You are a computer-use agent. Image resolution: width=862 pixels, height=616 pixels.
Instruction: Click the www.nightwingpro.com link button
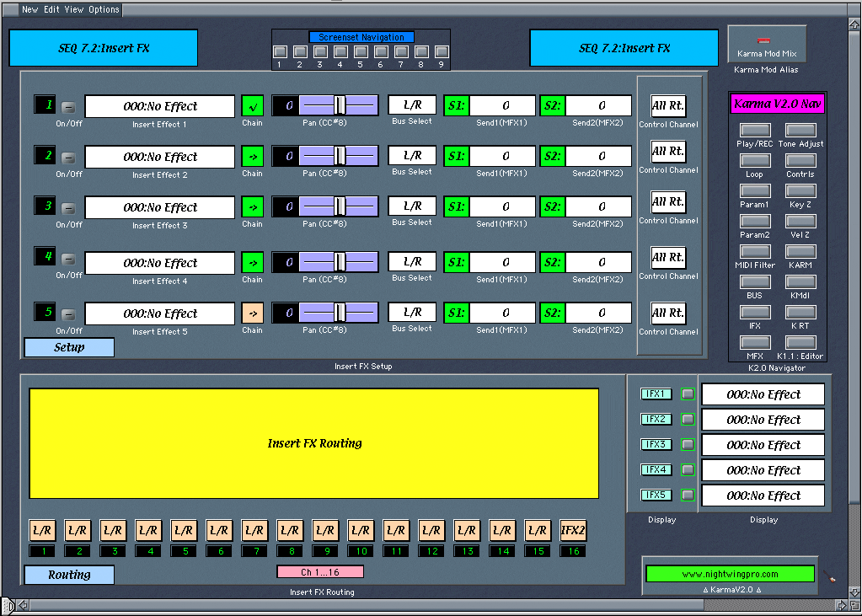pyautogui.click(x=730, y=574)
